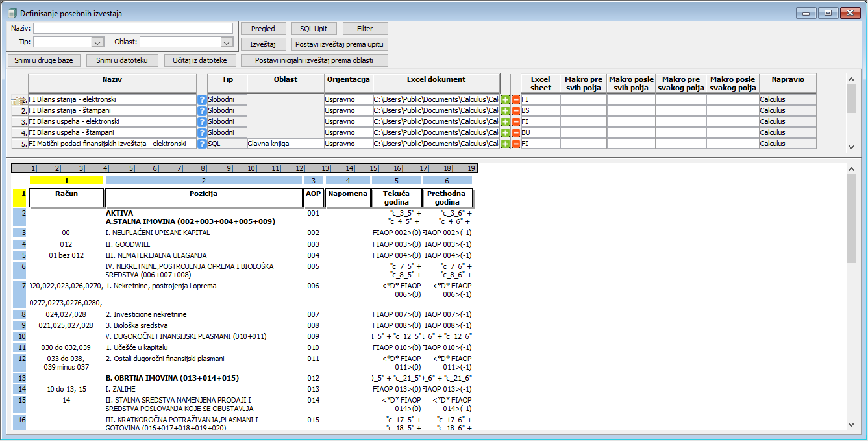Click the row pointer hand icon in first row

click(x=19, y=100)
